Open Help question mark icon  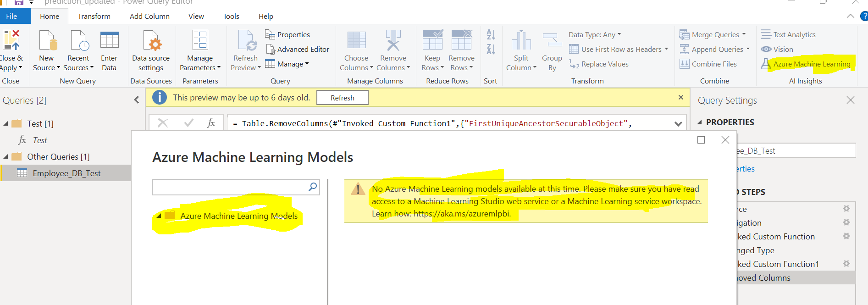864,16
